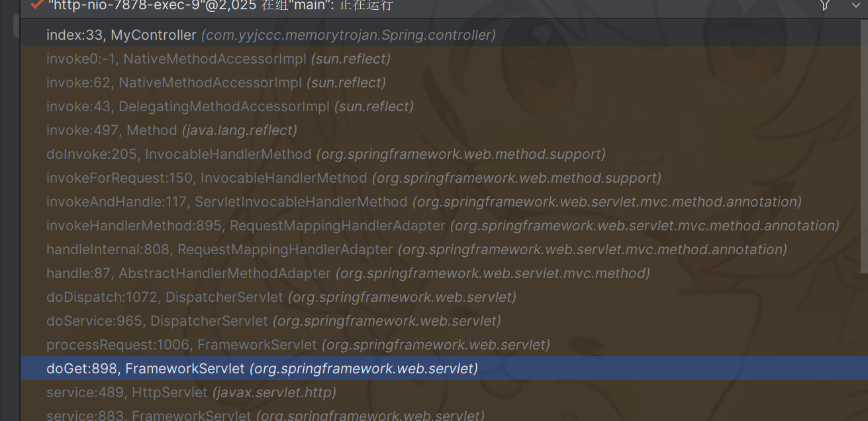Click the checkmark icon beside thread name

[36, 5]
